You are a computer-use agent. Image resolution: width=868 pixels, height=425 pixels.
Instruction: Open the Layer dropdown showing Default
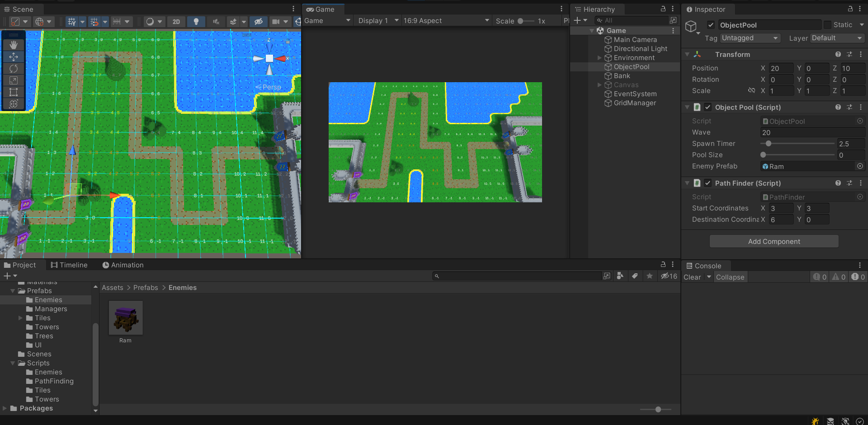(837, 38)
